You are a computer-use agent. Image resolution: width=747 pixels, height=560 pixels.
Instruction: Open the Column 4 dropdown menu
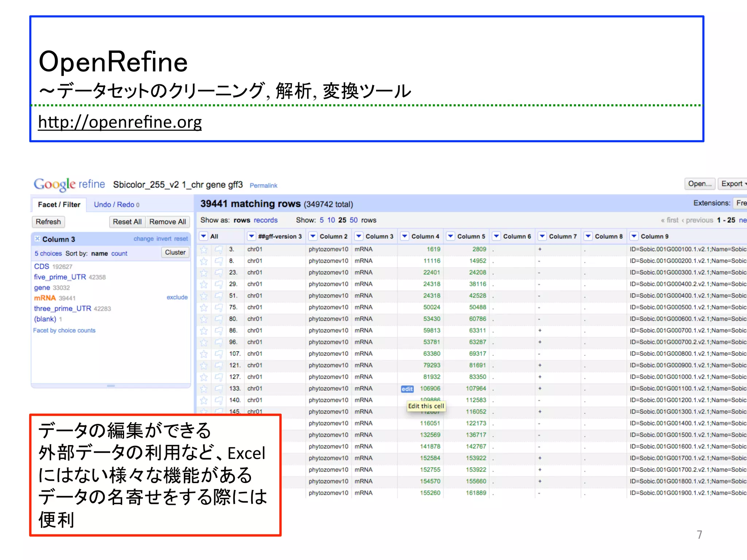coord(405,236)
